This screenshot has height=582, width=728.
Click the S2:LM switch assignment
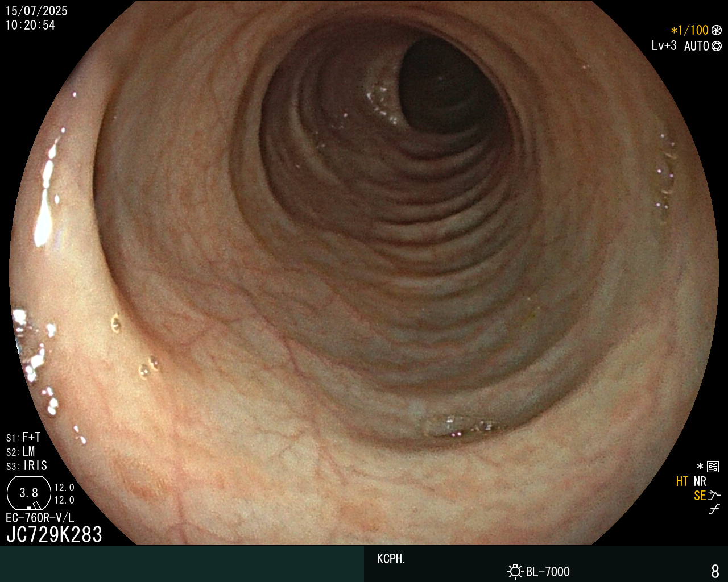[x=20, y=451]
